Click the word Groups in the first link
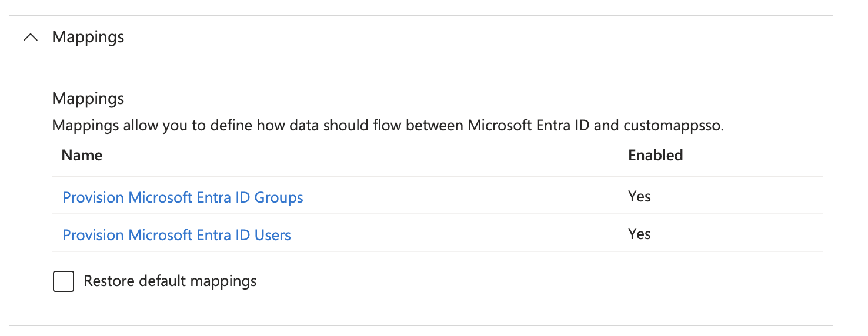The width and height of the screenshot is (868, 336). (279, 197)
